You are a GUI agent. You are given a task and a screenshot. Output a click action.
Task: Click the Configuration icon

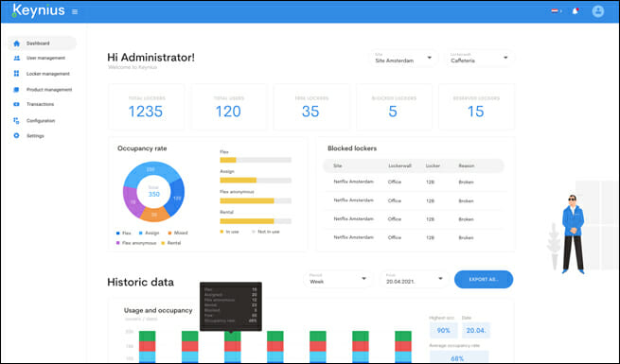click(x=16, y=120)
